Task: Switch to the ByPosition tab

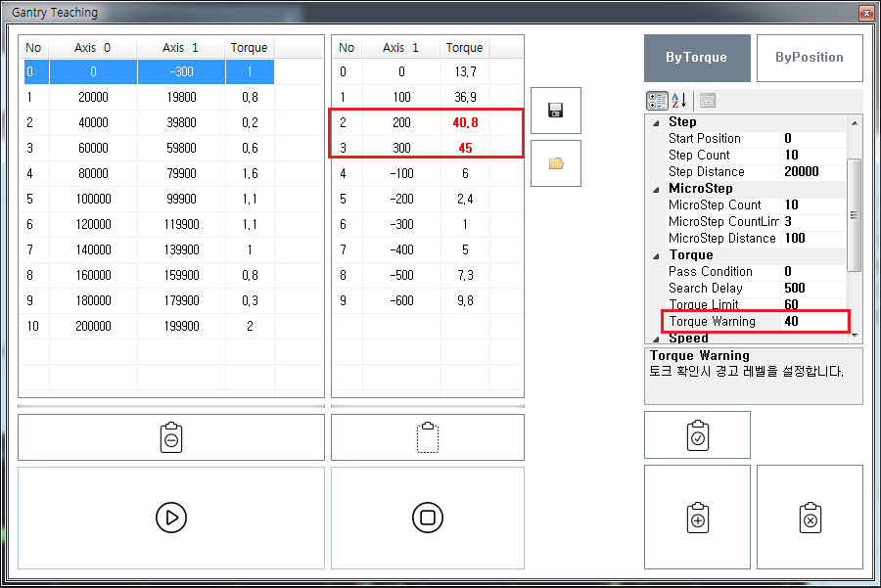Action: pyautogui.click(x=810, y=58)
